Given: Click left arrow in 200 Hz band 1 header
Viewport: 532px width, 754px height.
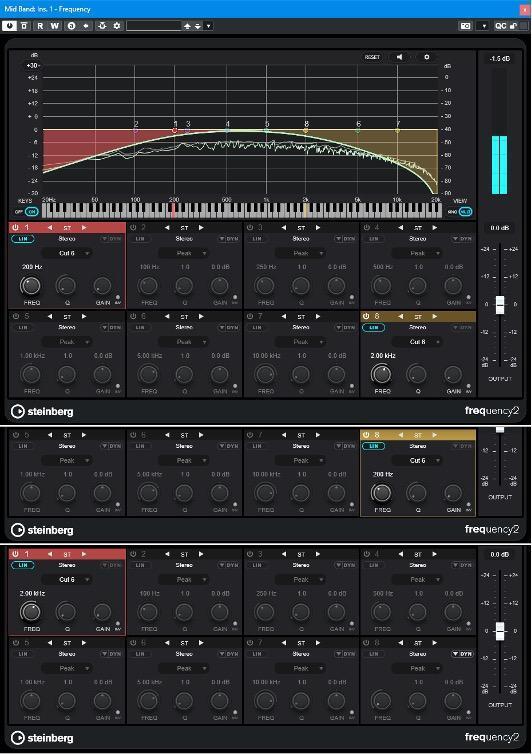Looking at the screenshot, I should coord(50,227).
